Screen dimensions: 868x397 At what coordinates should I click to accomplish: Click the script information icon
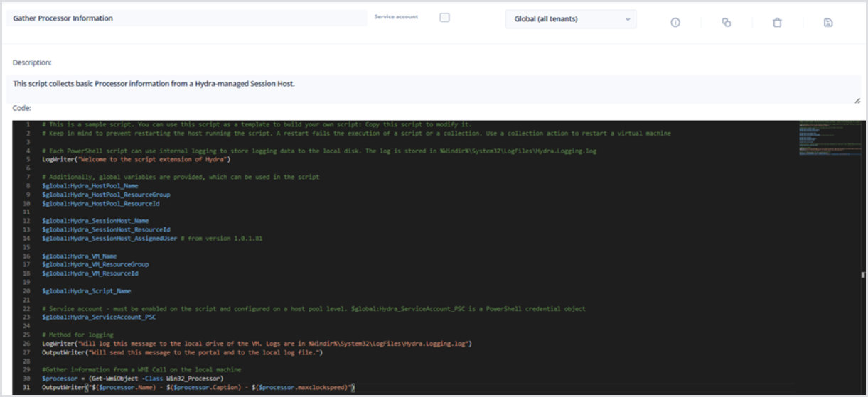[675, 23]
